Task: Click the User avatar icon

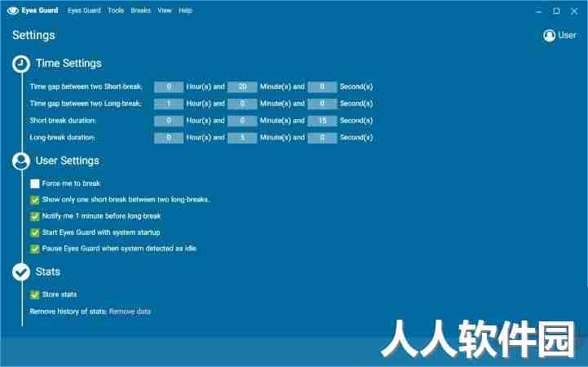Action: [550, 36]
